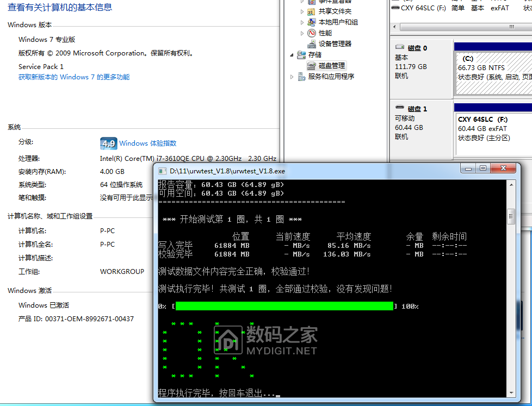Click the 本地用户和组 users icon
The height and width of the screenshot is (406, 532).
(x=311, y=22)
